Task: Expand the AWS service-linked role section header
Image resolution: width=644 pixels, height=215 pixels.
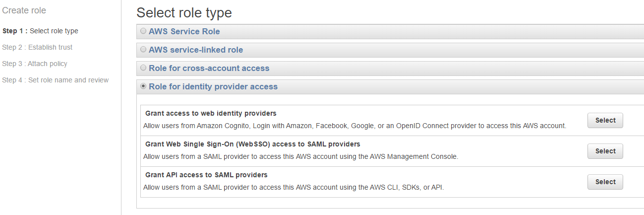Action: pos(195,50)
